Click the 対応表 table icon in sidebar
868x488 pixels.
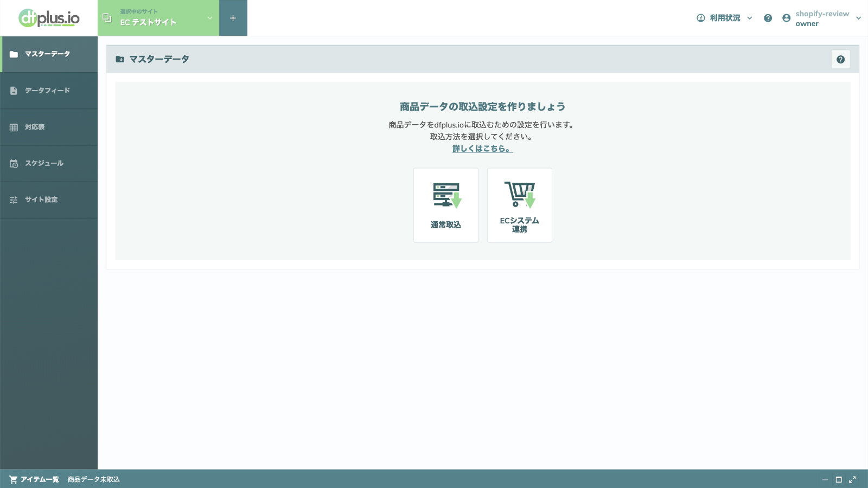[x=13, y=126]
